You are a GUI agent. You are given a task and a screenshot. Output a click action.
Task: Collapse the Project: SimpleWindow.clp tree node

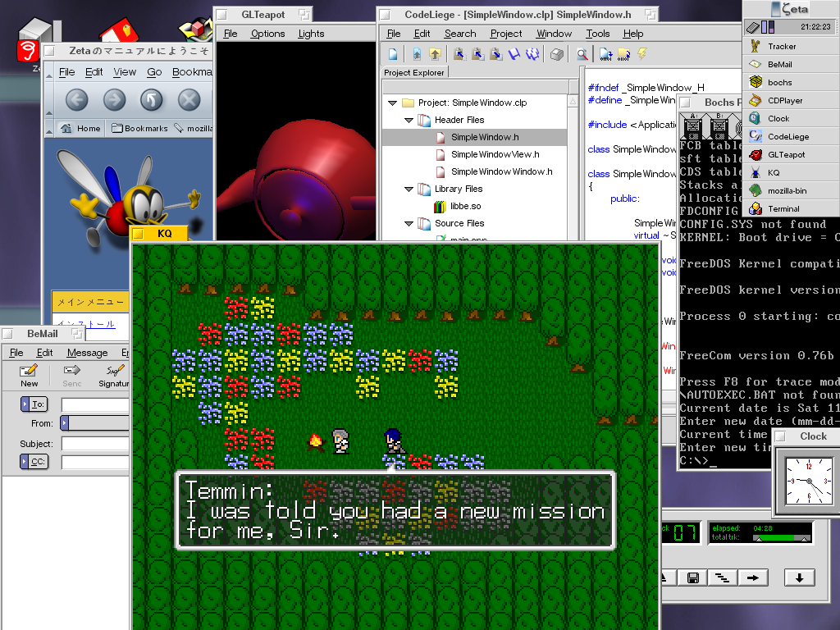[393, 103]
